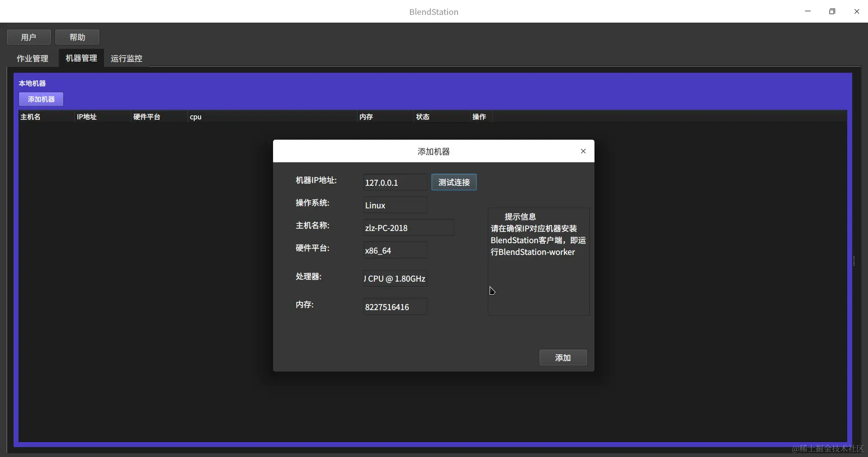
Task: Go to the 运行监控 tab
Action: click(127, 58)
